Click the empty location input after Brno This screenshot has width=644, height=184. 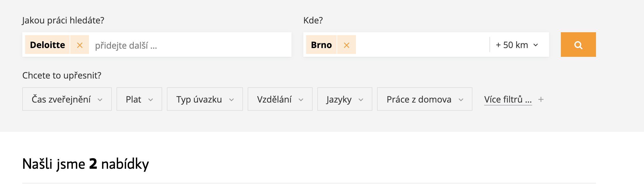point(423,45)
